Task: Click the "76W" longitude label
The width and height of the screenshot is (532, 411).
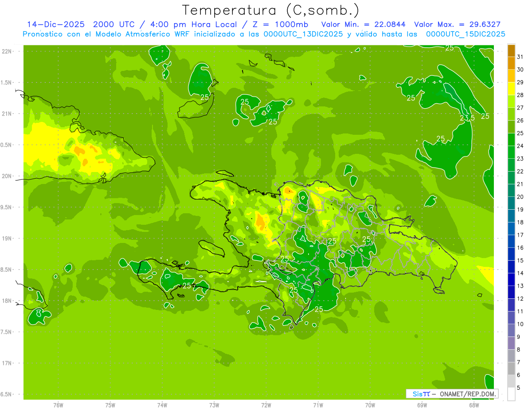Action: click(x=58, y=405)
